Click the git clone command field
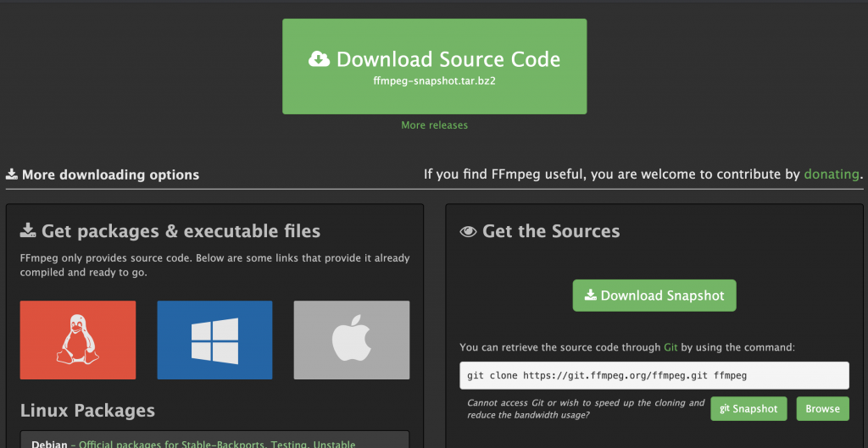This screenshot has height=448, width=868. tap(654, 375)
